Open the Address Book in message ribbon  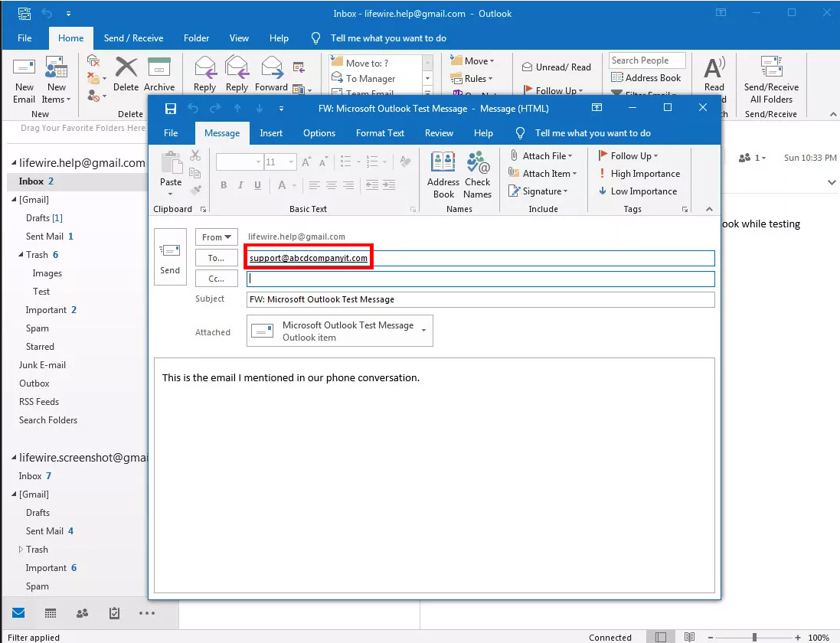coord(443,175)
